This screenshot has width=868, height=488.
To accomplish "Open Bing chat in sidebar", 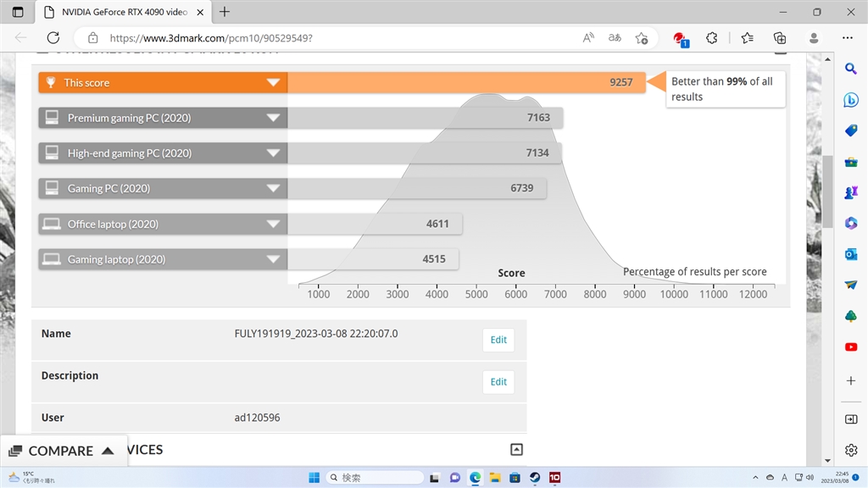I will click(x=851, y=100).
